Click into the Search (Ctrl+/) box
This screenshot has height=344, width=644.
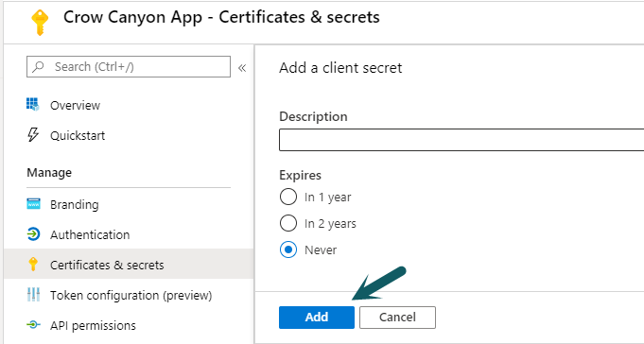coord(129,66)
